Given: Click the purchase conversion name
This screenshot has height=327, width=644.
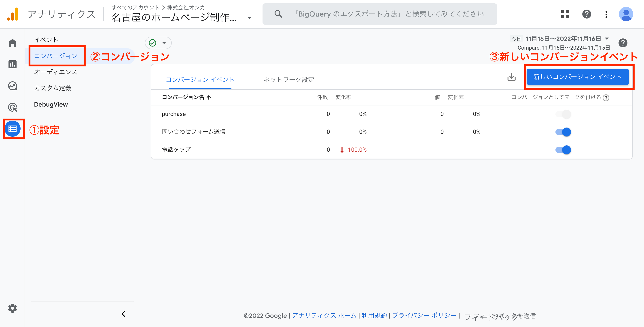Looking at the screenshot, I should 174,114.
